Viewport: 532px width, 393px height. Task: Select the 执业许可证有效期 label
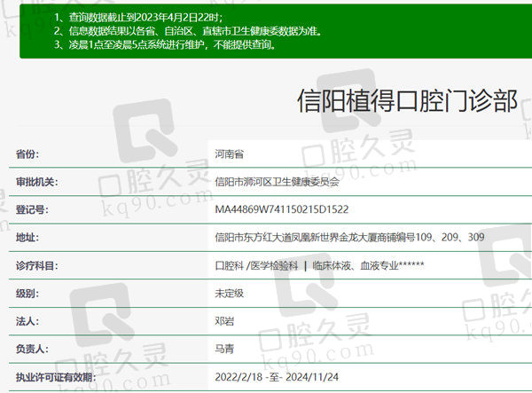[x=56, y=377]
